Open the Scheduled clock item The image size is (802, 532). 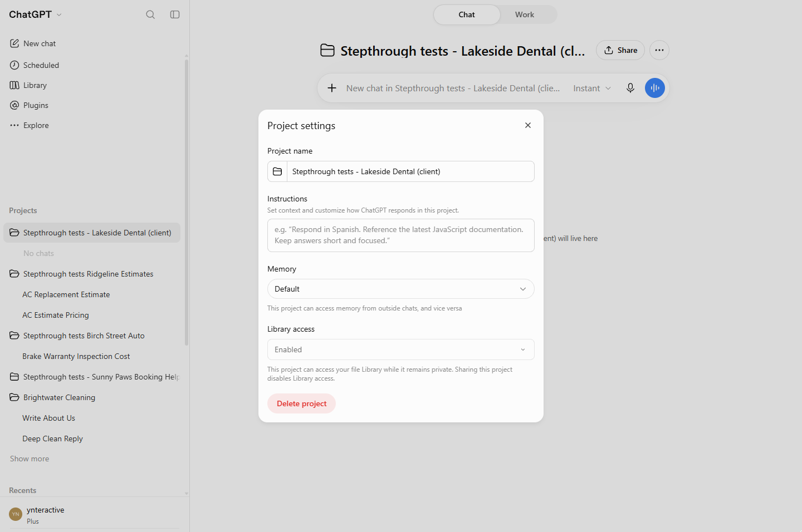point(35,65)
